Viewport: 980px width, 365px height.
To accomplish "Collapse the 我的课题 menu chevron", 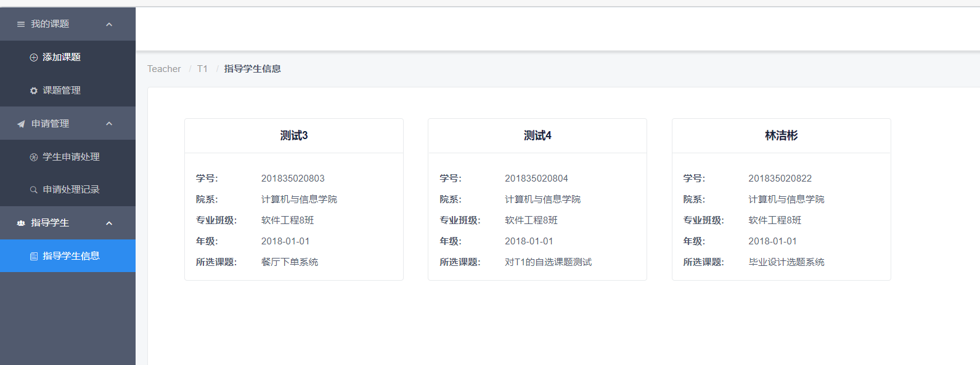I will pyautogui.click(x=109, y=25).
